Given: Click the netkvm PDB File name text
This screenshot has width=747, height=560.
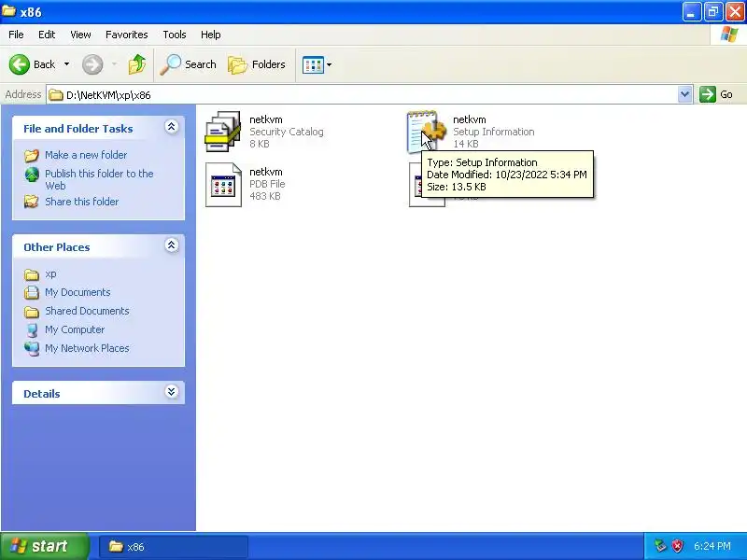Looking at the screenshot, I should [266, 172].
